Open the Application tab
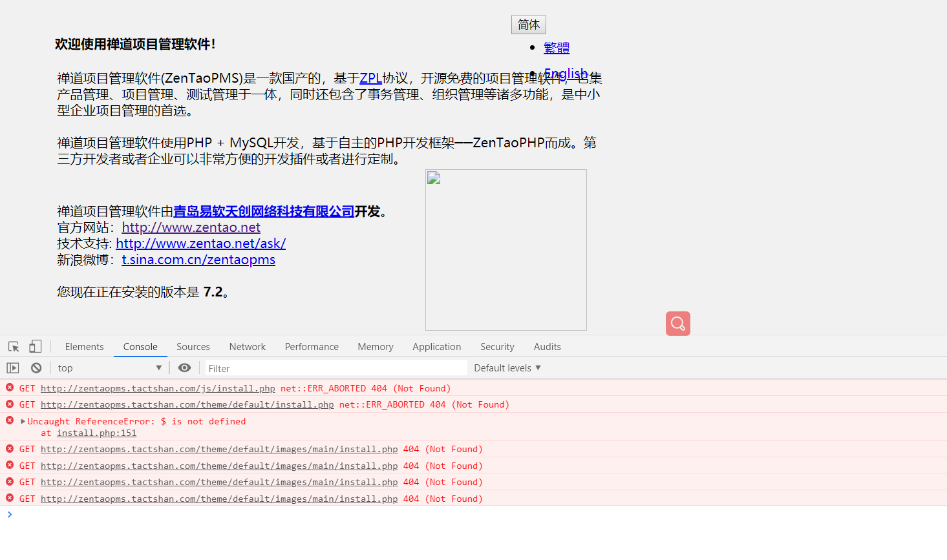Screen dimensions: 947x560 [x=437, y=347]
